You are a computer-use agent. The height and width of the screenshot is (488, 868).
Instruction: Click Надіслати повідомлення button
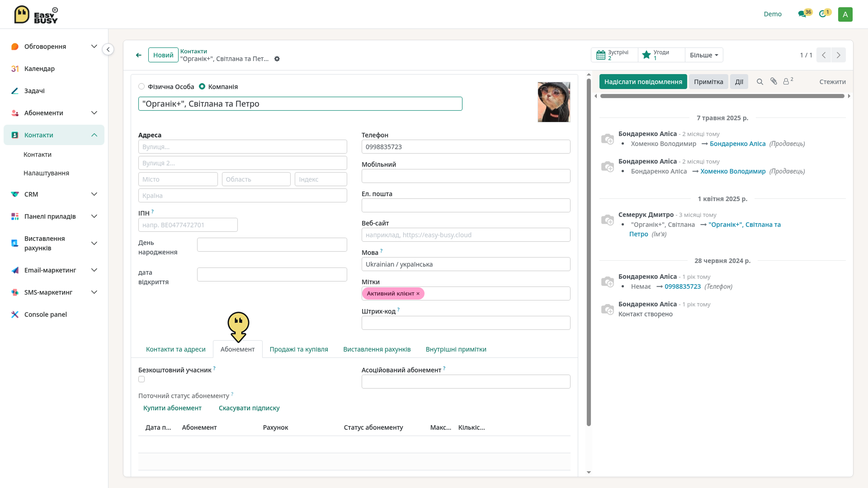click(x=643, y=82)
